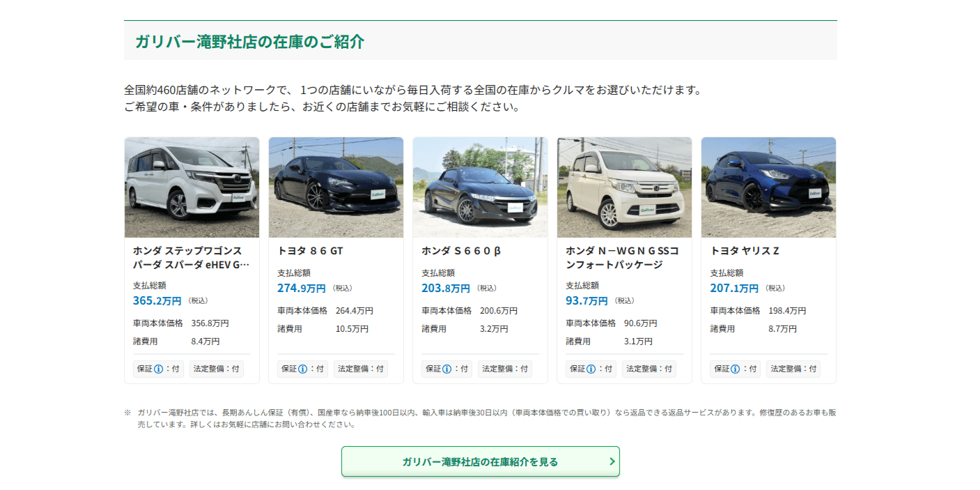The image size is (980, 490).
Task: Click warranty info icon on Step Wagon card
Action: click(158, 369)
